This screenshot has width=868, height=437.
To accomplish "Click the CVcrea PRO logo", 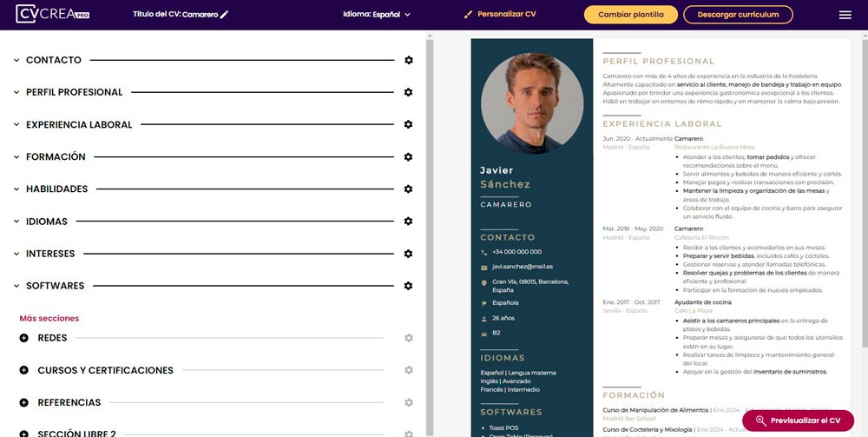I will coord(53,14).
